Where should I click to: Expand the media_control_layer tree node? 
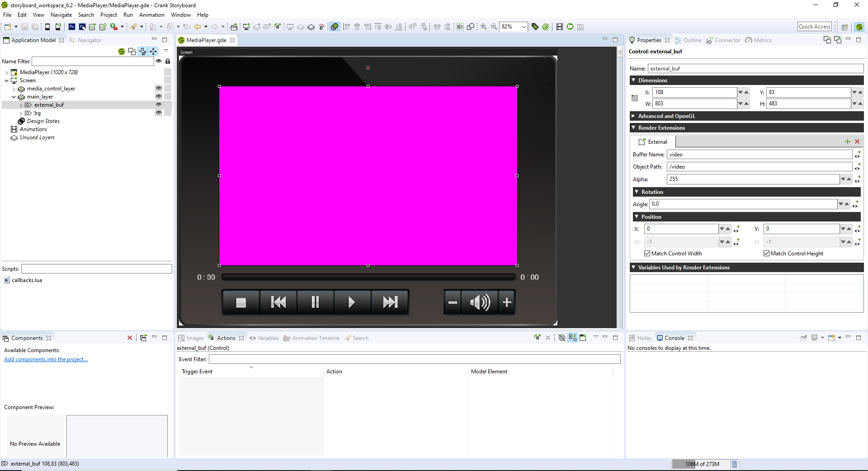coord(14,89)
